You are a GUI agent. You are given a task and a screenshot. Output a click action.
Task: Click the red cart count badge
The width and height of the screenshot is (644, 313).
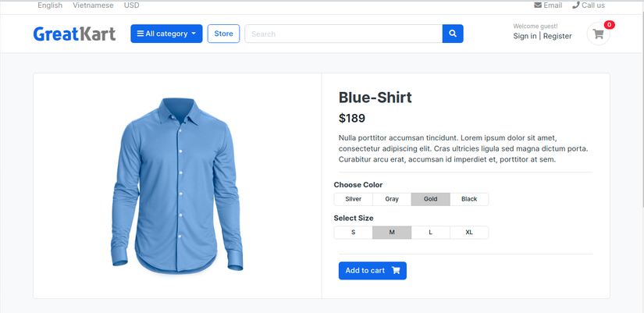point(610,25)
